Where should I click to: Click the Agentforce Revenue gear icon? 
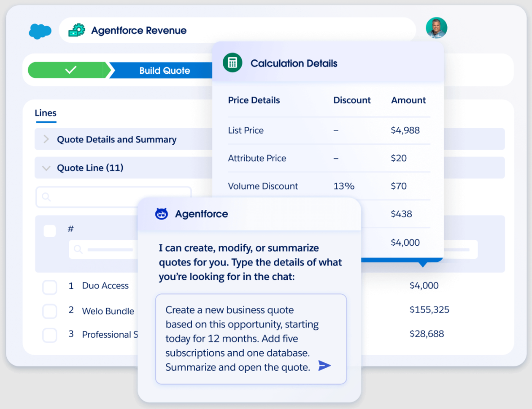tap(77, 30)
